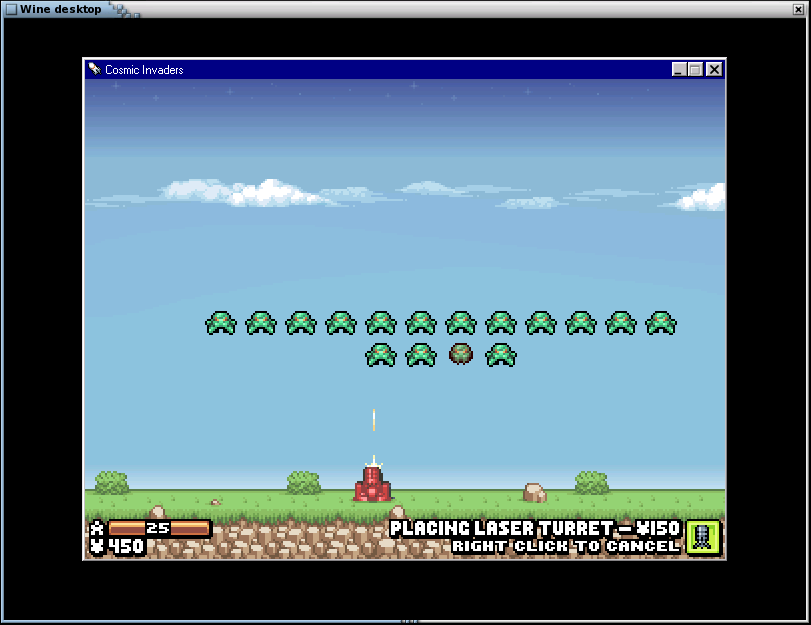Click the 'Placing Laser Turret' status text
Viewport: 811px width, 625px height.
pos(534,528)
